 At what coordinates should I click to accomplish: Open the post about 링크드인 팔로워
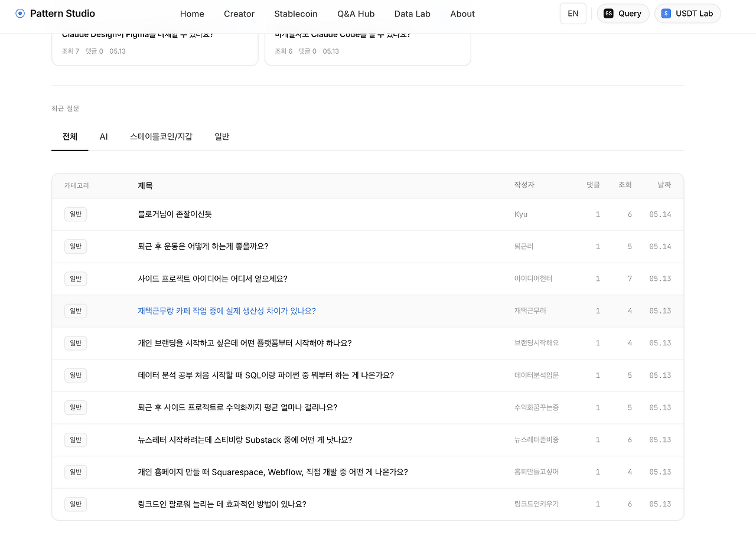pos(222,504)
